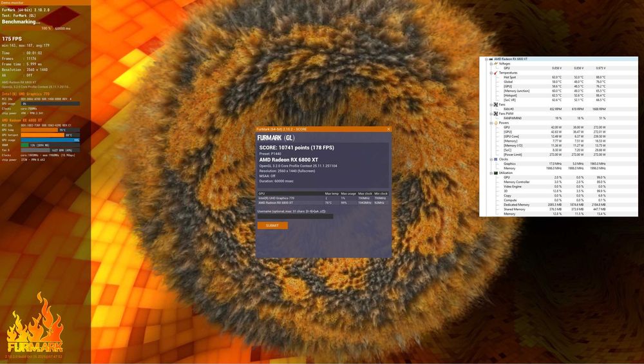Click the Max usage column header
This screenshot has width=644, height=364.
(x=348, y=193)
